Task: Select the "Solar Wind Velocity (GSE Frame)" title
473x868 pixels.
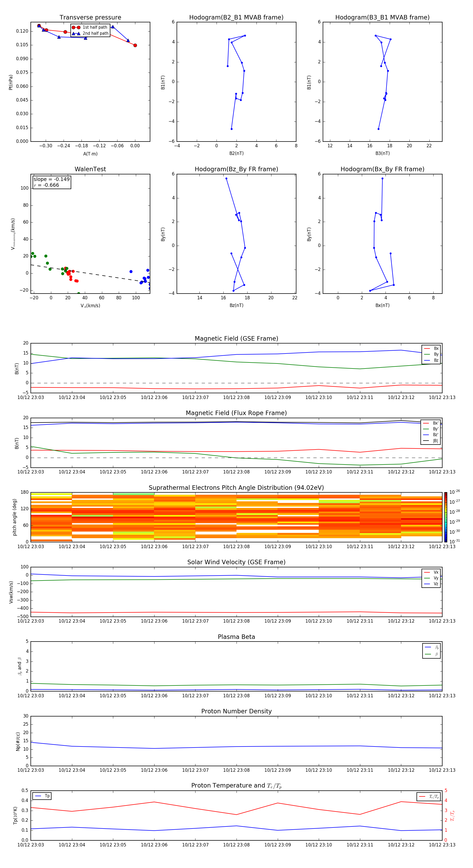Action: point(236,562)
